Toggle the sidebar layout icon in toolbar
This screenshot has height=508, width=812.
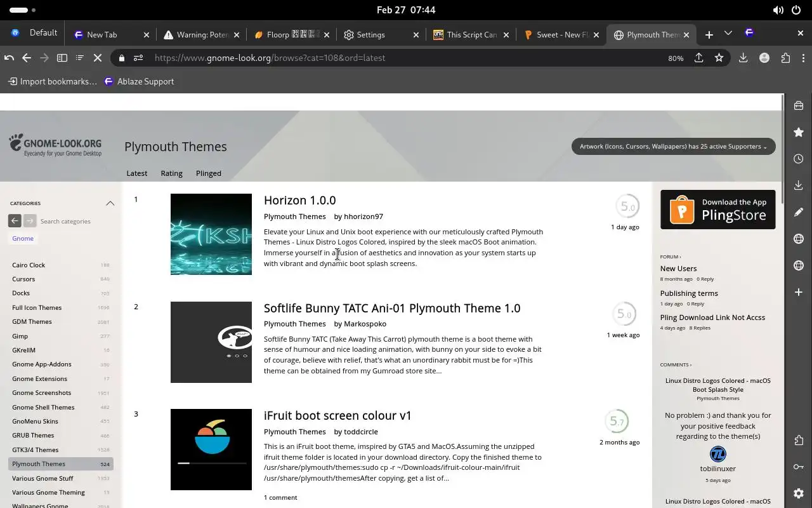click(62, 58)
